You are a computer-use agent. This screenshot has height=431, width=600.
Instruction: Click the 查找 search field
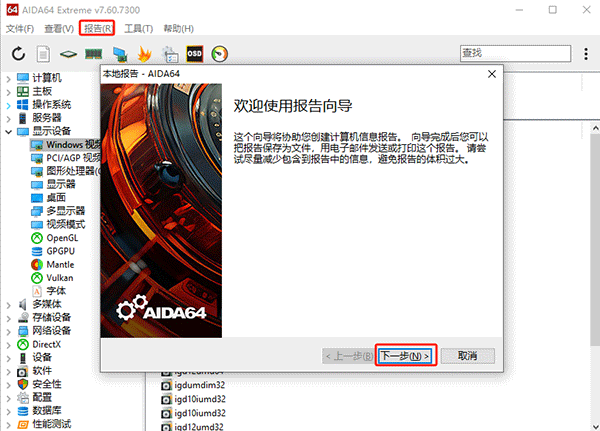tap(515, 53)
